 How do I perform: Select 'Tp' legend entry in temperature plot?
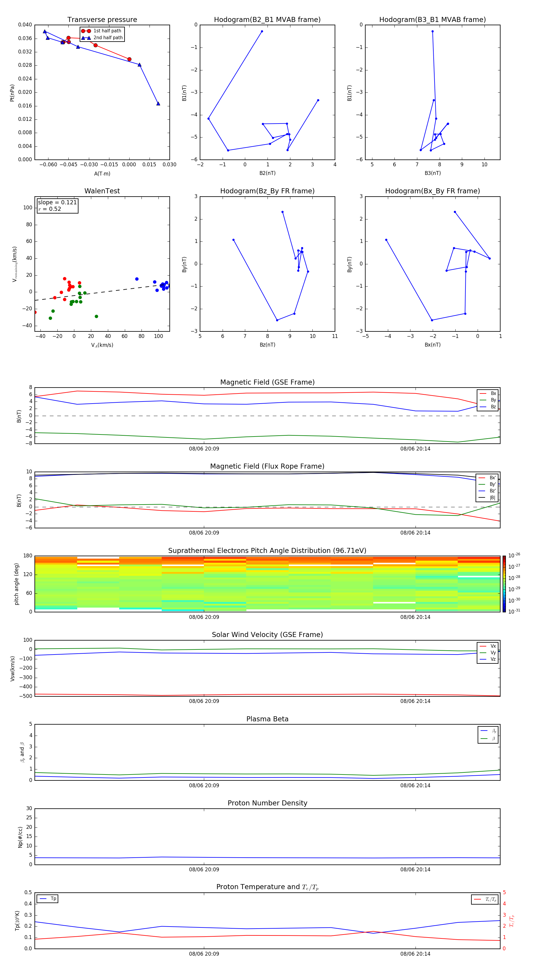pos(48,899)
